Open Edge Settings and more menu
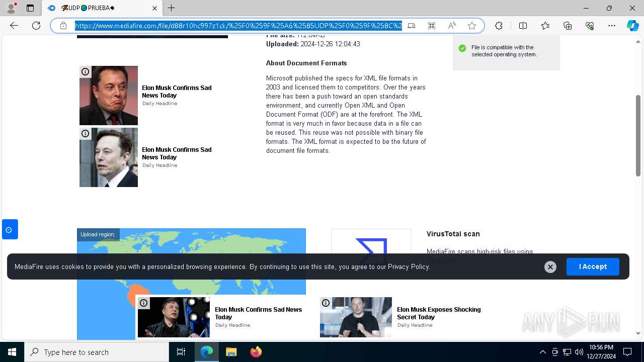 pos(612,26)
